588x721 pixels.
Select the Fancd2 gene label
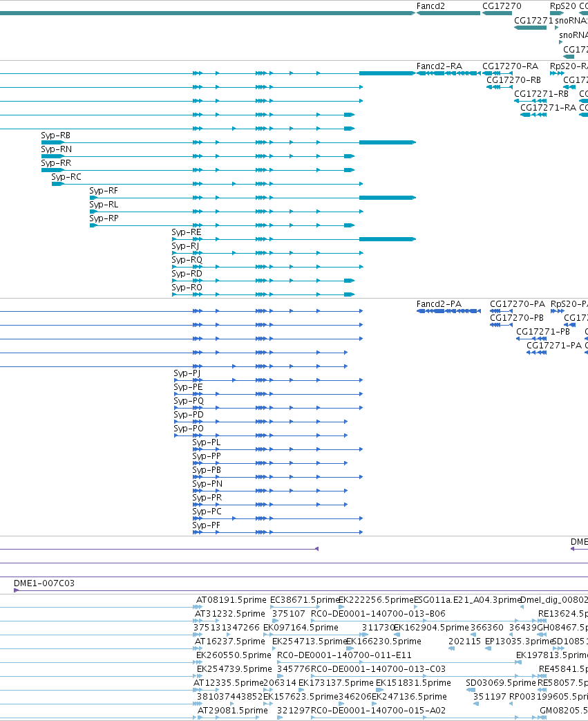[430, 6]
